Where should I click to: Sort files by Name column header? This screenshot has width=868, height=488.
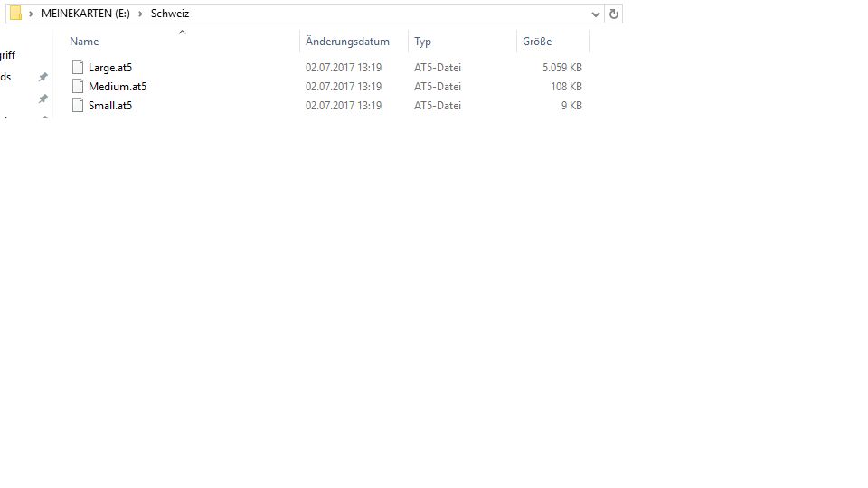point(84,42)
